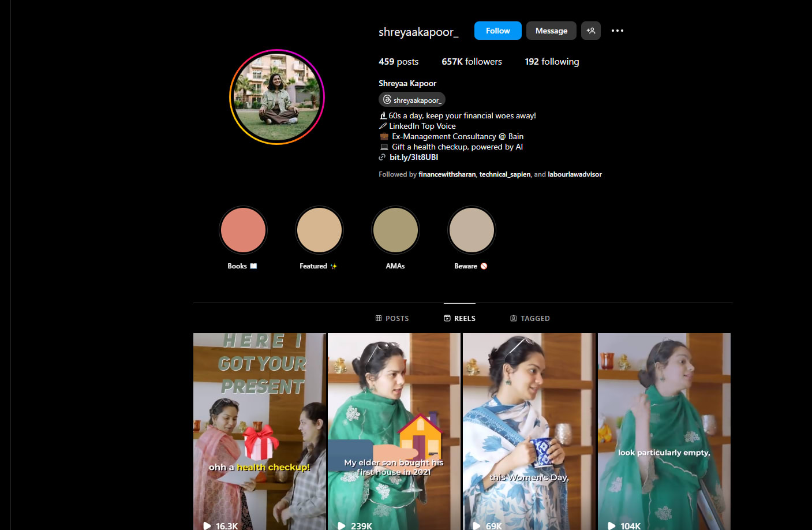
Task: Open the bit.ly/3It8UBI bio link
Action: pos(413,157)
